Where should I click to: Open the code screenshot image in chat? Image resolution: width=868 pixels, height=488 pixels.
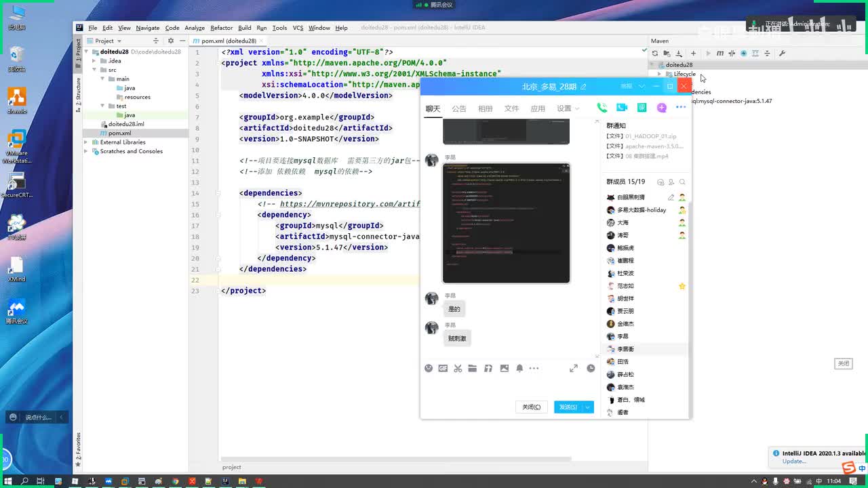[506, 223]
